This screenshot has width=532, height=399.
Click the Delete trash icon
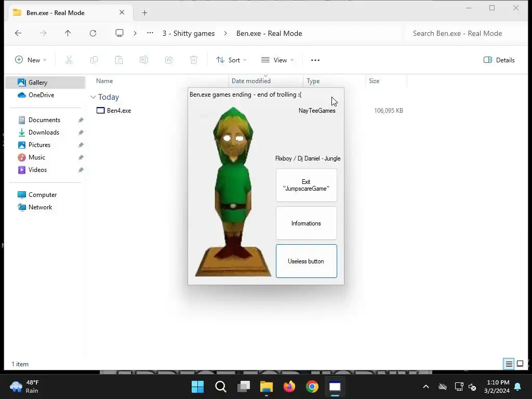[193, 60]
